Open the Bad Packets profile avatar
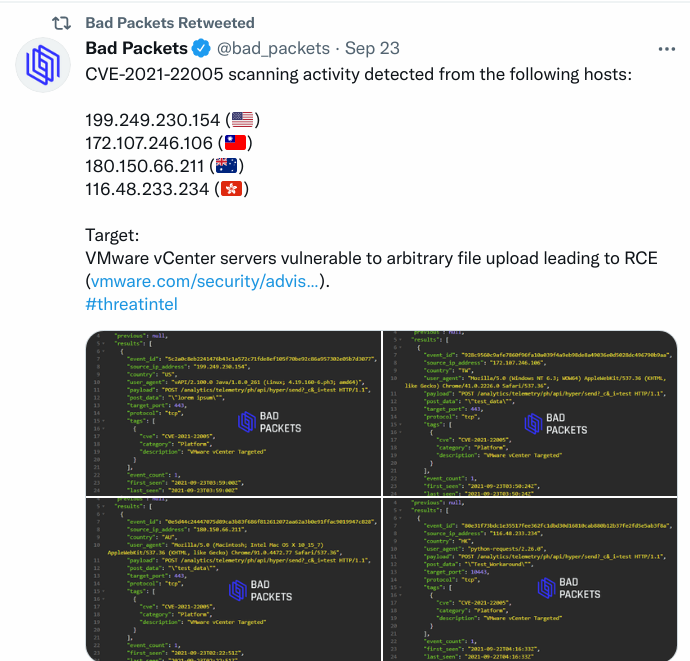The height and width of the screenshot is (661, 690). click(x=43, y=65)
